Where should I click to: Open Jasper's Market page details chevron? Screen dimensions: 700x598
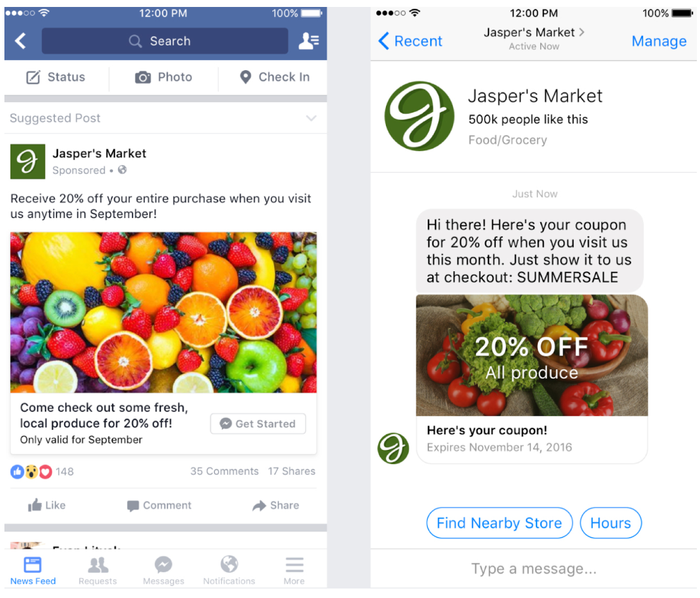[581, 32]
